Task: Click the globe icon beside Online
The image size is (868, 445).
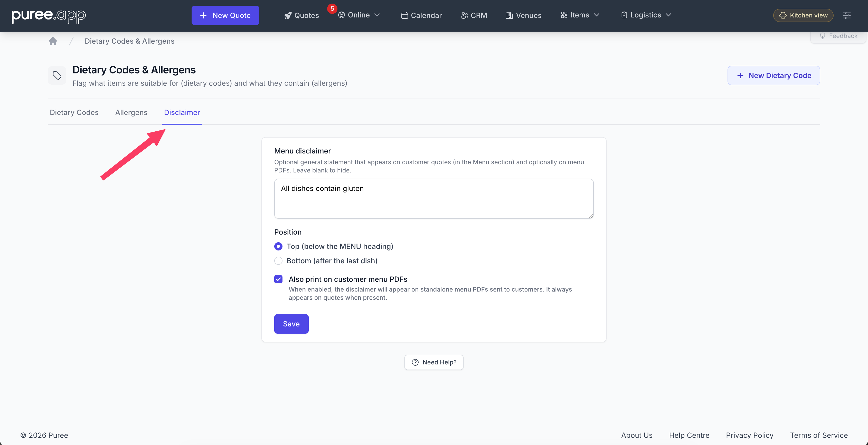Action: [x=341, y=15]
